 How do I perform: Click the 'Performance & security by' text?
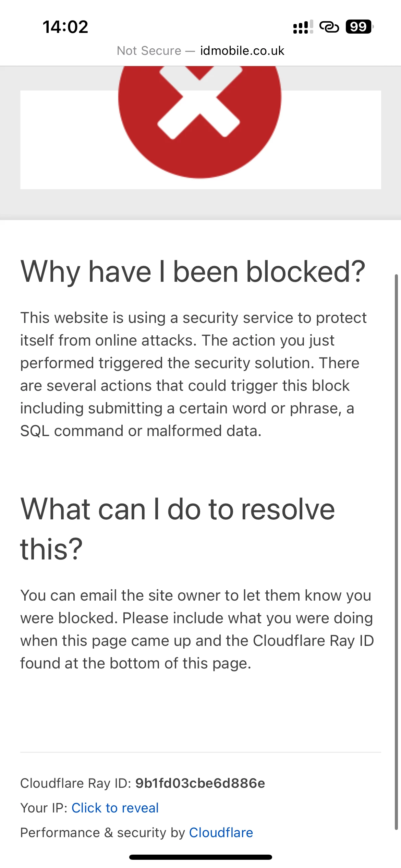point(102,833)
